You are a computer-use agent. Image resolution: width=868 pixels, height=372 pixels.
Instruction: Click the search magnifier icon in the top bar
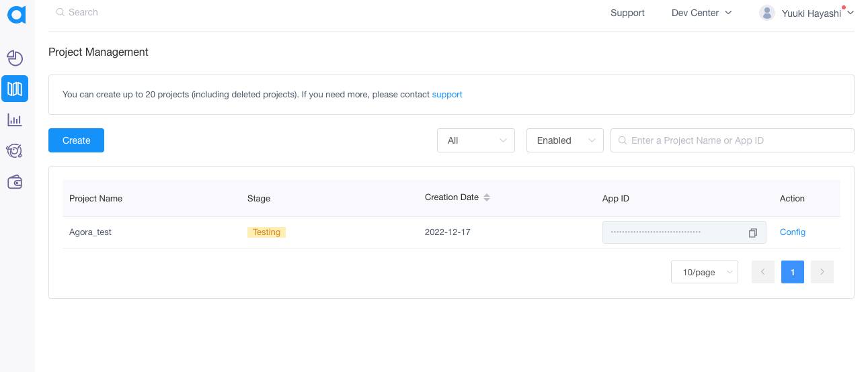point(61,12)
